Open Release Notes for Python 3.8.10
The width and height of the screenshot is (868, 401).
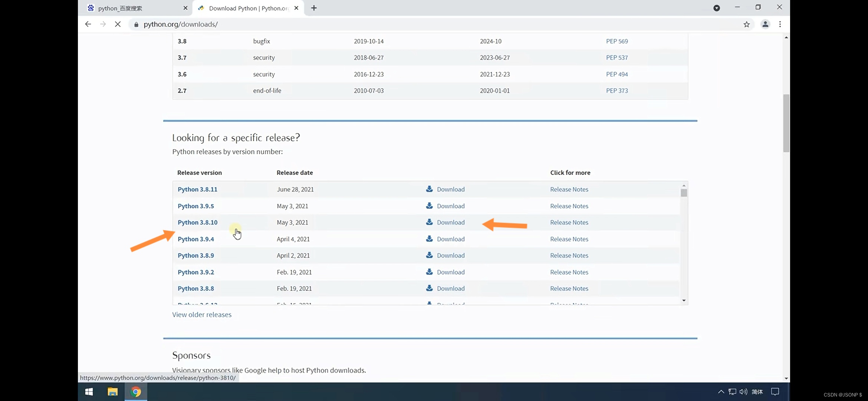(x=569, y=222)
